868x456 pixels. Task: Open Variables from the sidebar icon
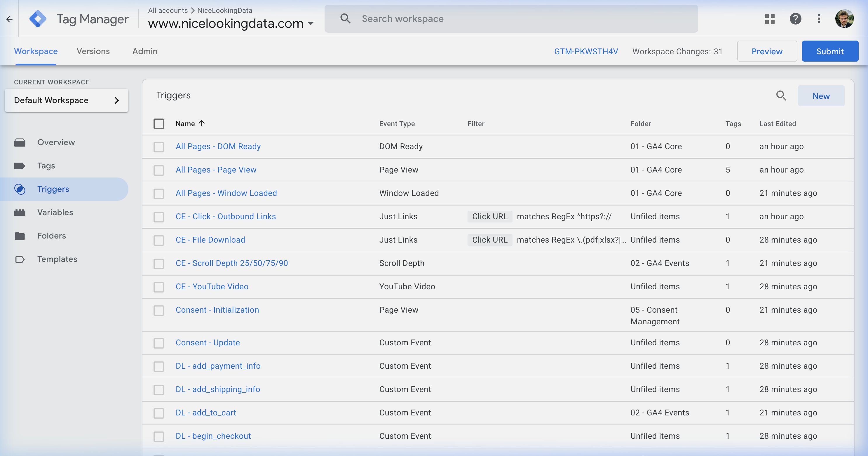(x=20, y=212)
